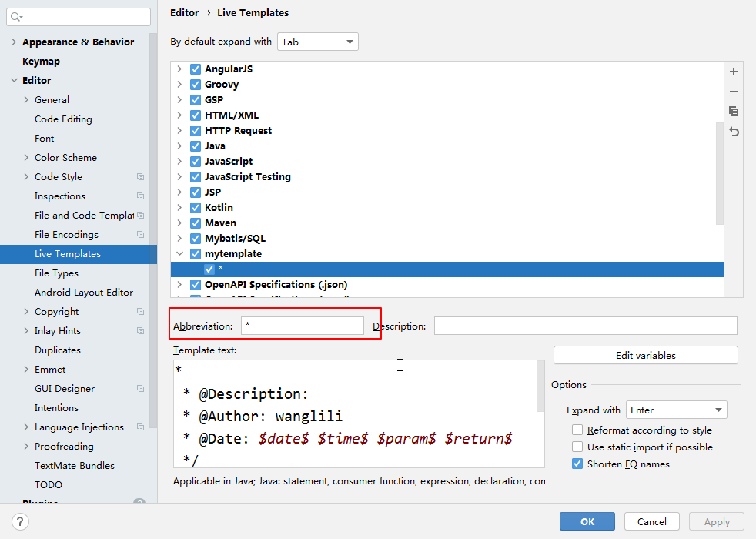Click the search magnifier icon in settings
This screenshot has width=756, height=539.
16,17
